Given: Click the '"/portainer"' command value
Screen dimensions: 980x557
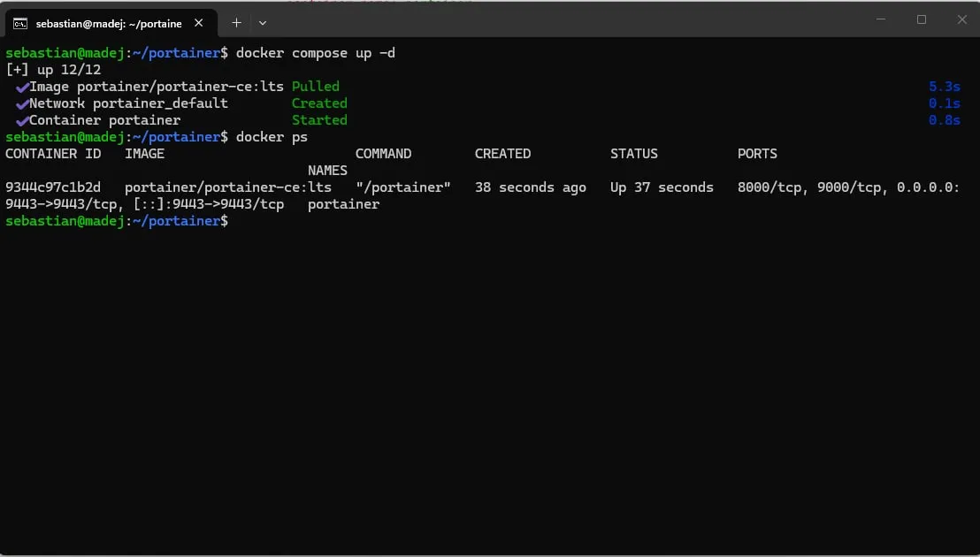Looking at the screenshot, I should point(403,188).
